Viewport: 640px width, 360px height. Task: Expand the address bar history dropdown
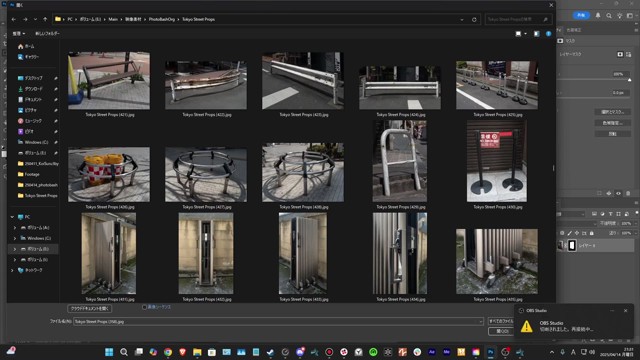[462, 19]
